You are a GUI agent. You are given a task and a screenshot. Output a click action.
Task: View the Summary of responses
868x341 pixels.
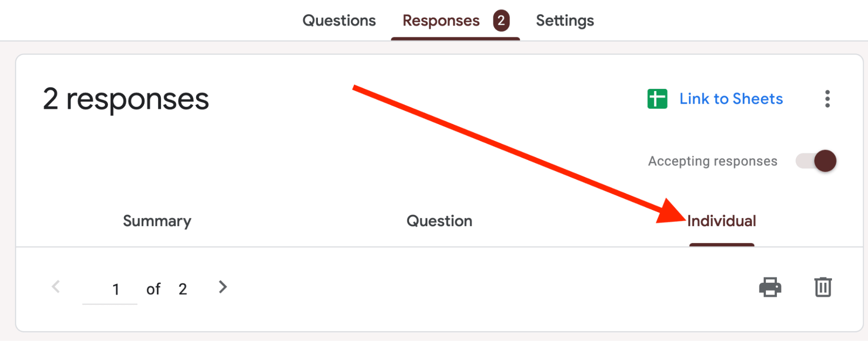pyautogui.click(x=157, y=221)
